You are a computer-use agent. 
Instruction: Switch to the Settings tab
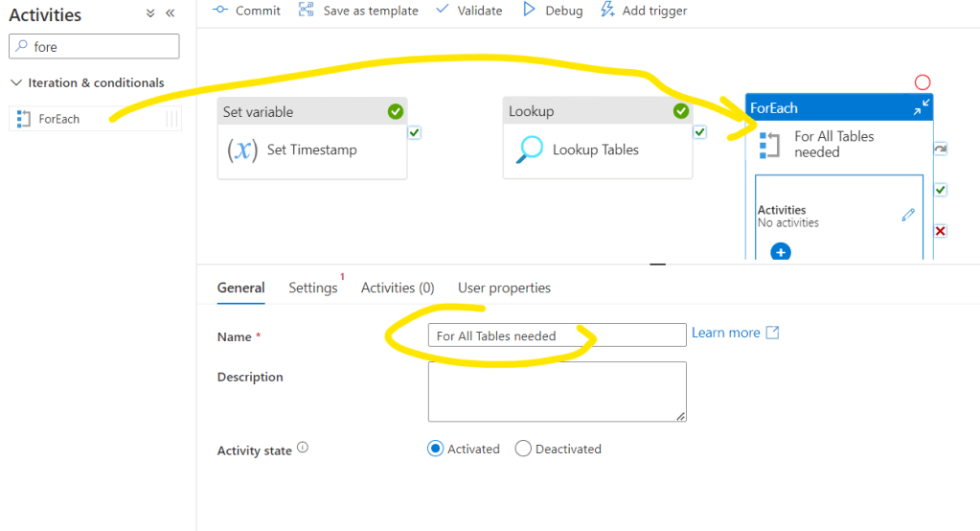coord(312,288)
